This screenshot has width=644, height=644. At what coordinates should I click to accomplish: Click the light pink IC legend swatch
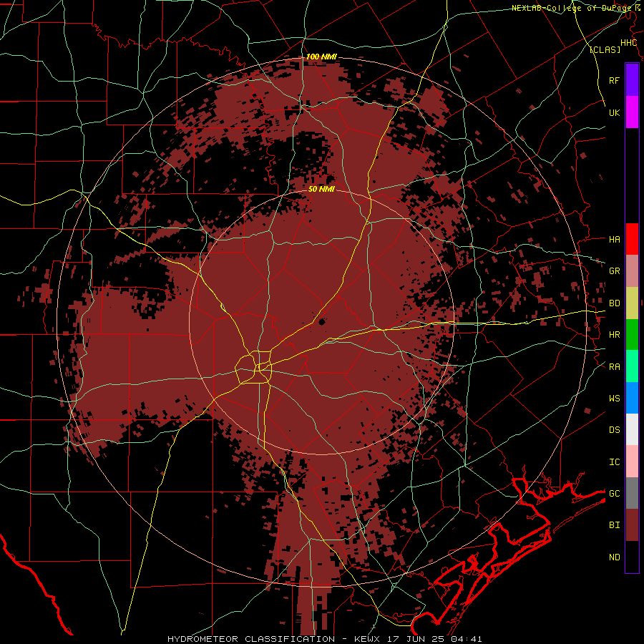point(632,462)
